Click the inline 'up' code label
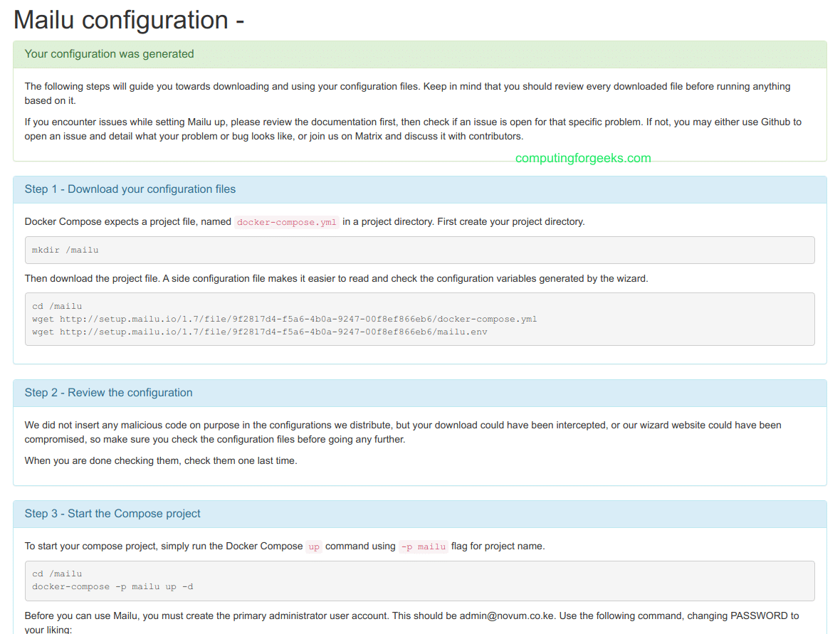Viewport: 840px width, 634px height. [314, 546]
